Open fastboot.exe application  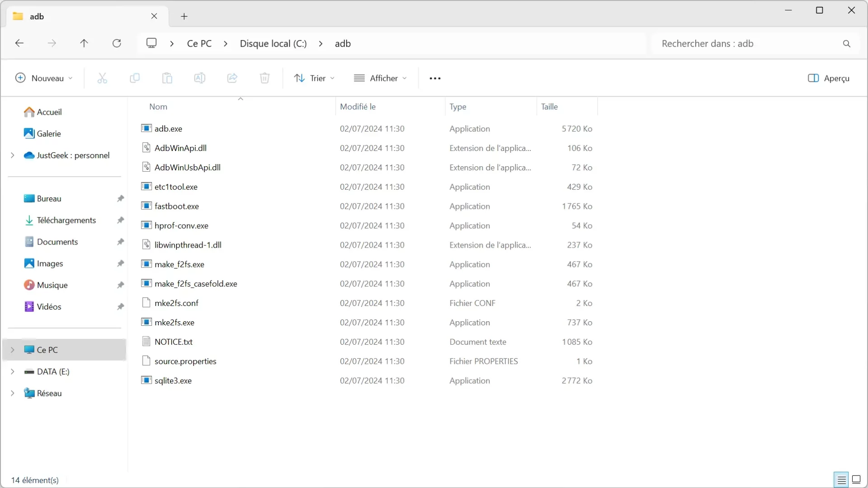(176, 206)
